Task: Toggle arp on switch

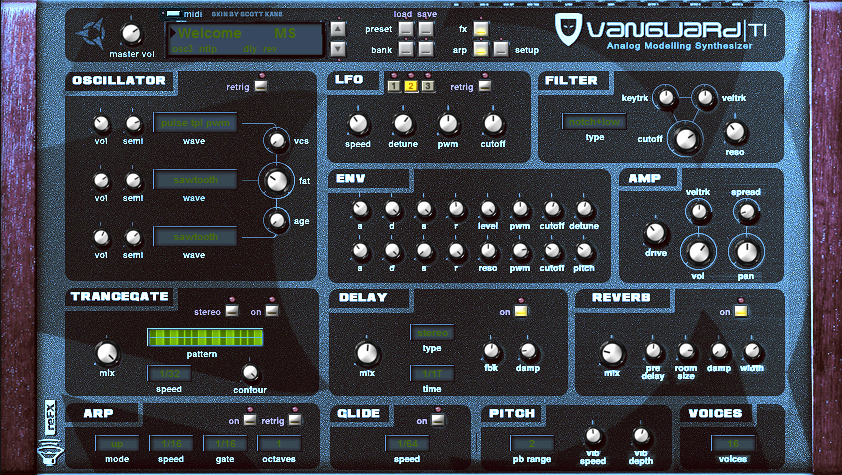Action: tap(250, 420)
